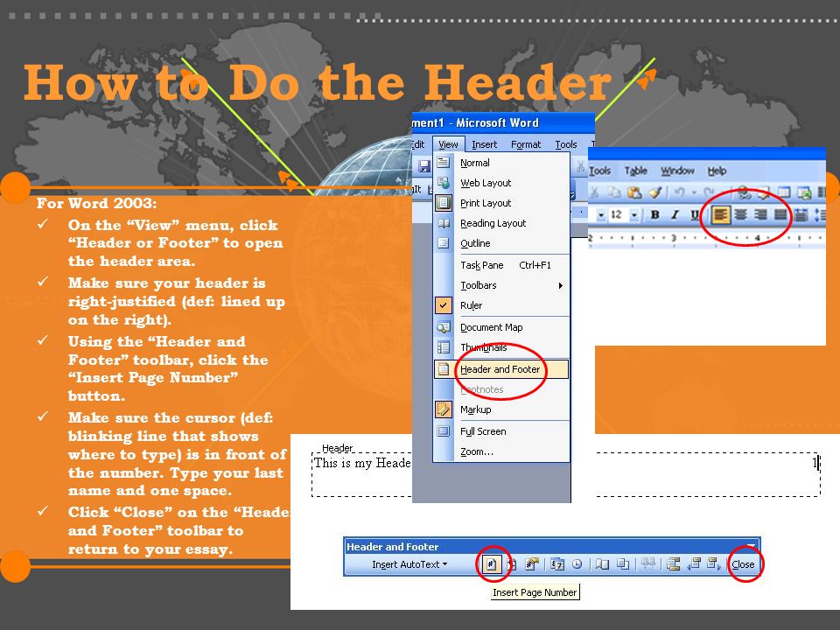840x630 pixels.
Task: Click the Link to Previous icon
Action: pyautogui.click(x=648, y=564)
